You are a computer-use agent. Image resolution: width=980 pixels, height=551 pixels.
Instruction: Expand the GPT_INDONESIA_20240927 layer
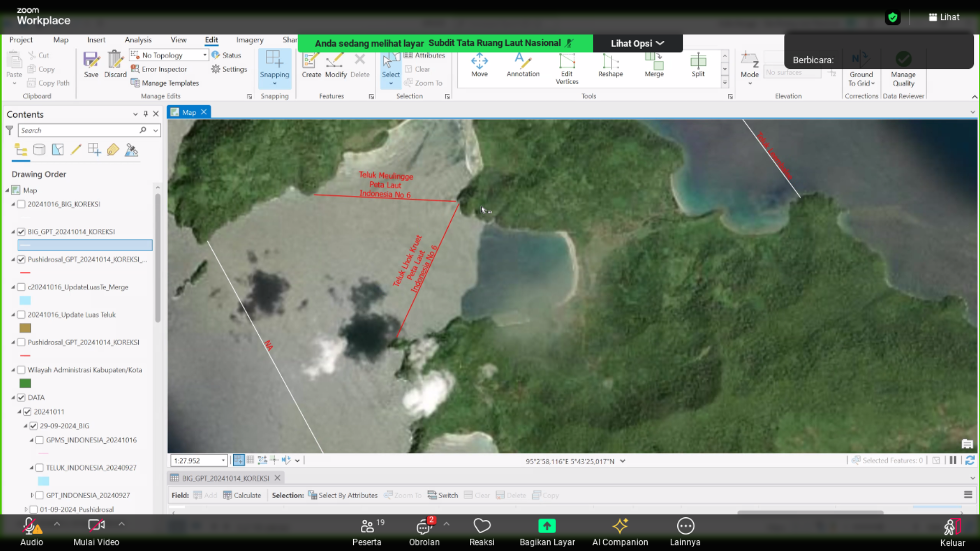click(x=32, y=495)
